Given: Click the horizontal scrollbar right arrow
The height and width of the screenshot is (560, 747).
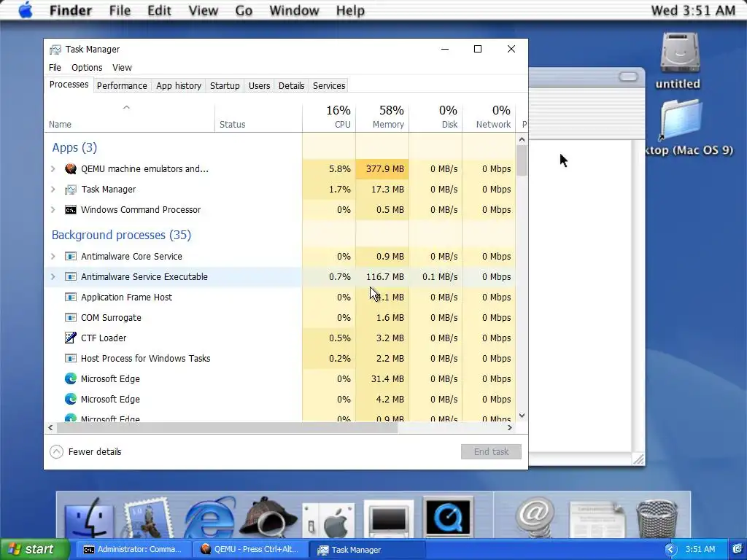Looking at the screenshot, I should point(509,427).
